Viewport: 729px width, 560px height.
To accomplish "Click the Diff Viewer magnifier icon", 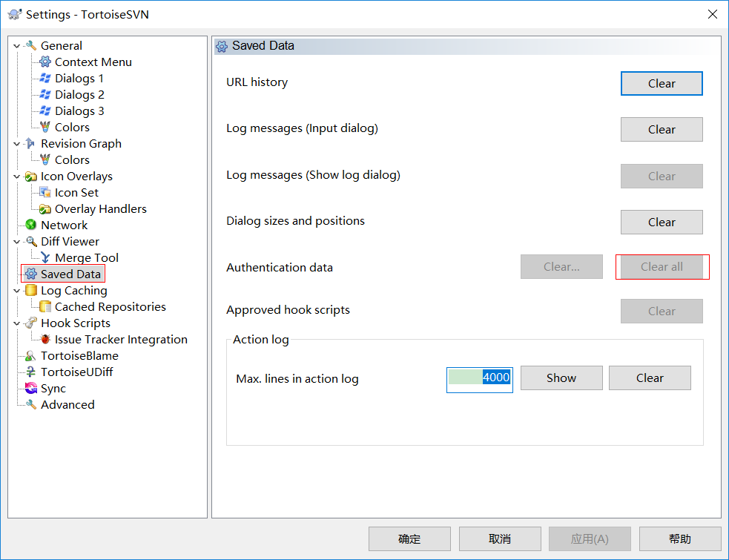I will pos(31,241).
